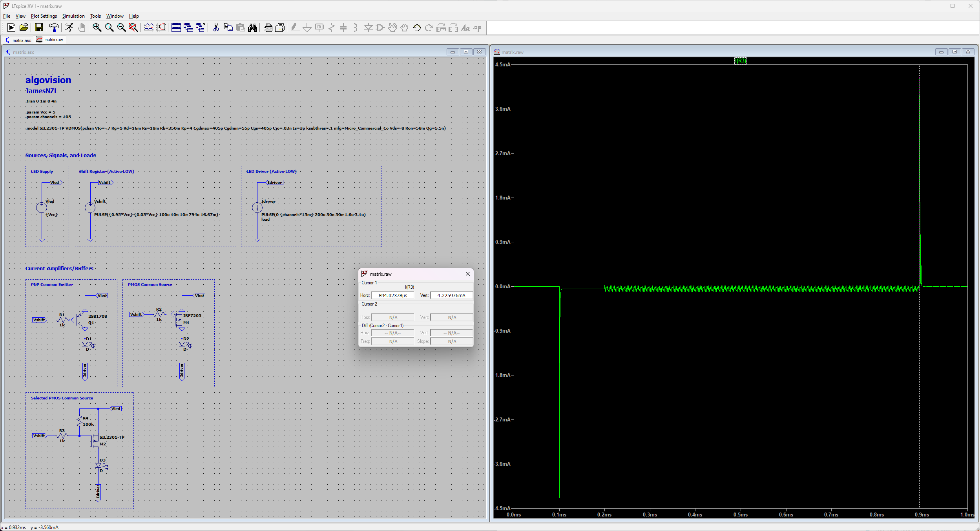Screen dimensions: 980x531
Task: Run the simulation with the running man icon
Action: click(x=69, y=27)
